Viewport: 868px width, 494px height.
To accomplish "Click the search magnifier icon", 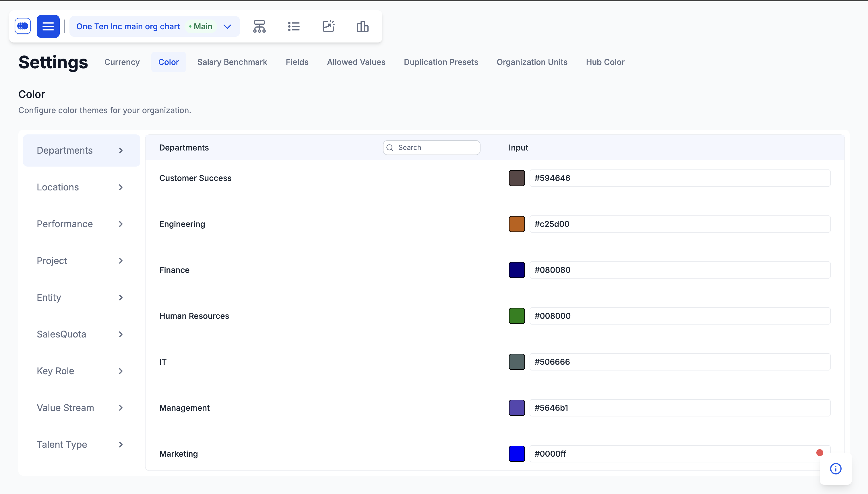I will (x=390, y=148).
